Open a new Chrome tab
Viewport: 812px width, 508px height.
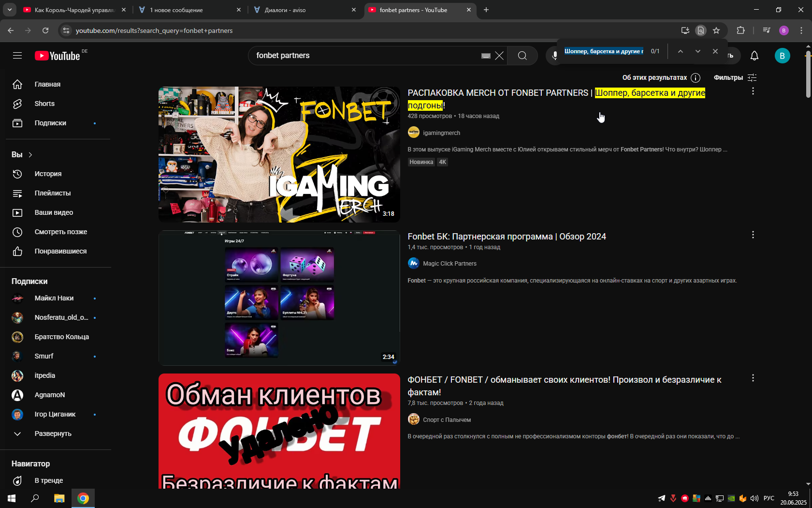point(486,10)
